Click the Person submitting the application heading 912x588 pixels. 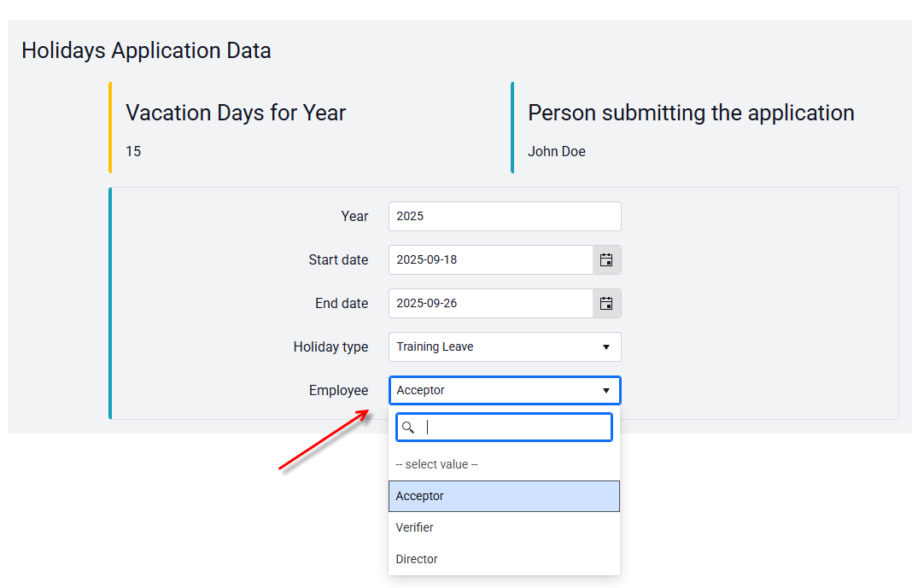click(x=691, y=113)
